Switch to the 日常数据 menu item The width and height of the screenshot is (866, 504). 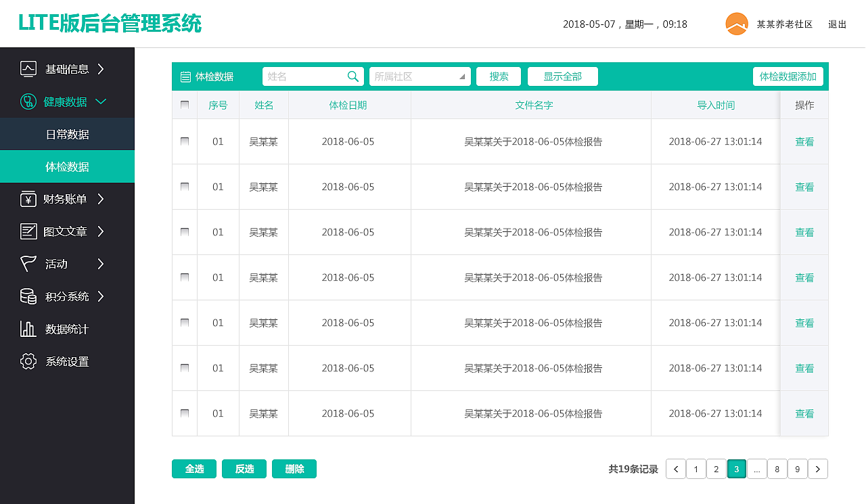(x=67, y=134)
